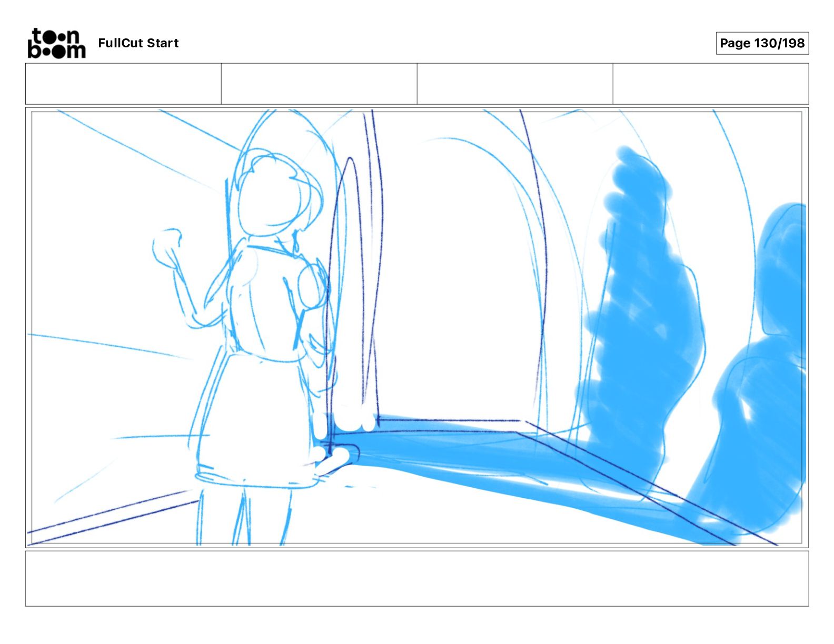Click the empty caption box below the panel
The height and width of the screenshot is (644, 834).
click(x=416, y=578)
